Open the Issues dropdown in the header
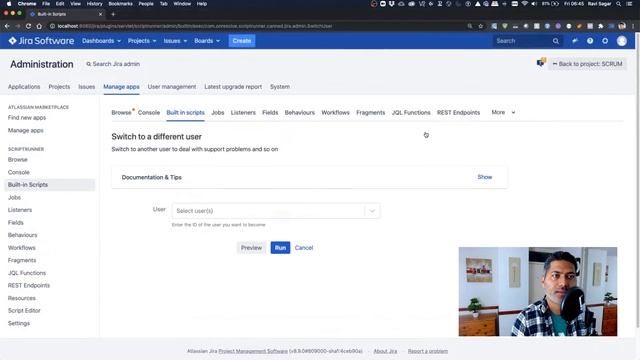Viewport: 640px width, 360px height. point(175,41)
